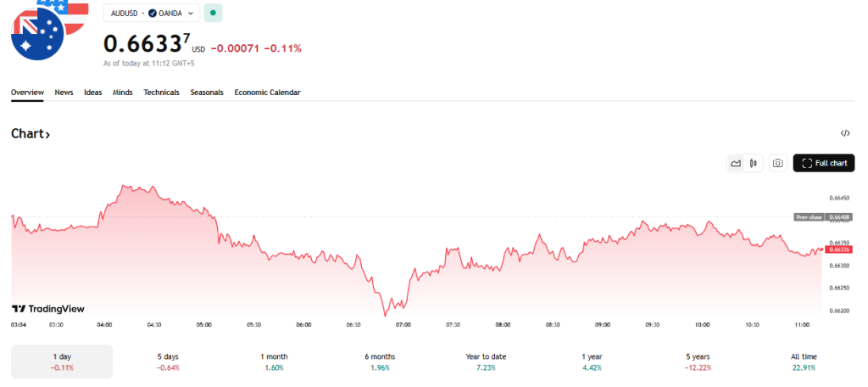The height and width of the screenshot is (387, 868).
Task: Take chart snapshot with camera icon
Action: click(x=778, y=163)
